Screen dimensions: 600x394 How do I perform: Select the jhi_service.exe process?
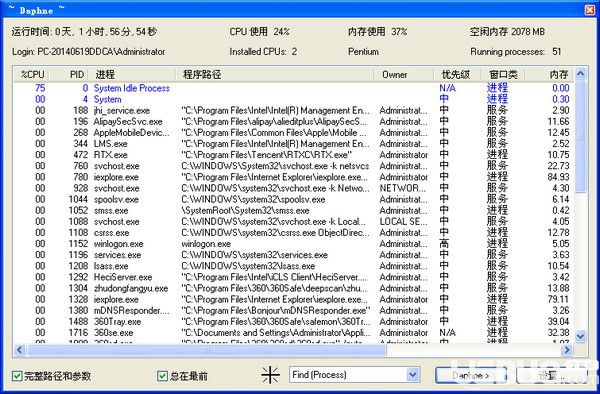294,111
